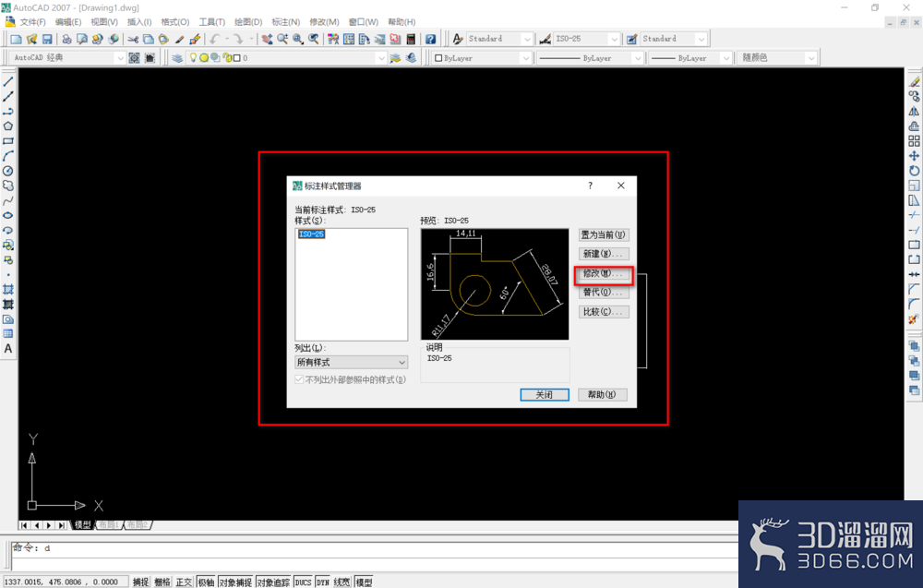Screen dimensions: 923x588
Task: Select the Circle drawing tool
Action: point(8,171)
